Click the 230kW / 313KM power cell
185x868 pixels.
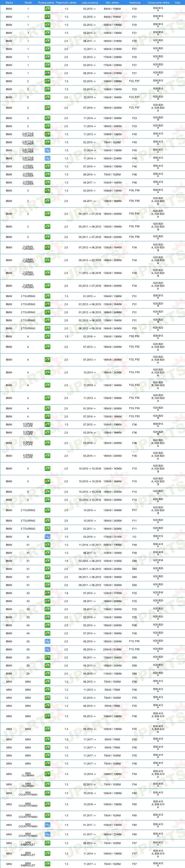click(113, 649)
